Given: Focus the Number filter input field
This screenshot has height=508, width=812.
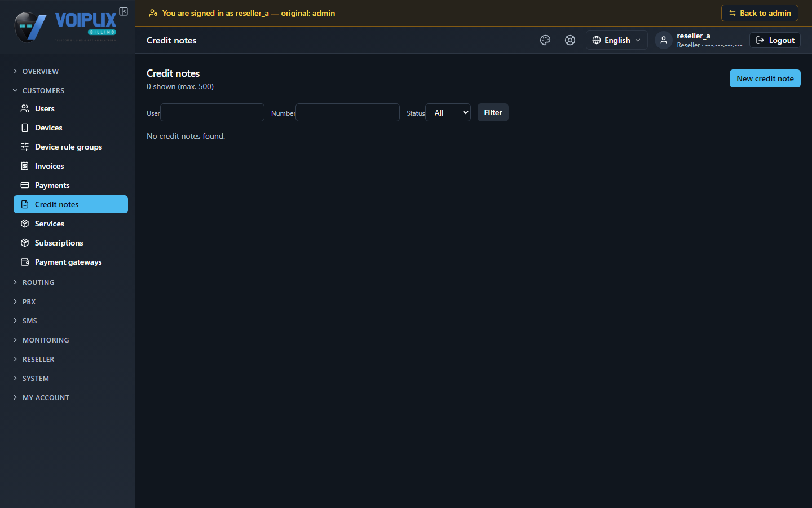Looking at the screenshot, I should pyautogui.click(x=348, y=112).
